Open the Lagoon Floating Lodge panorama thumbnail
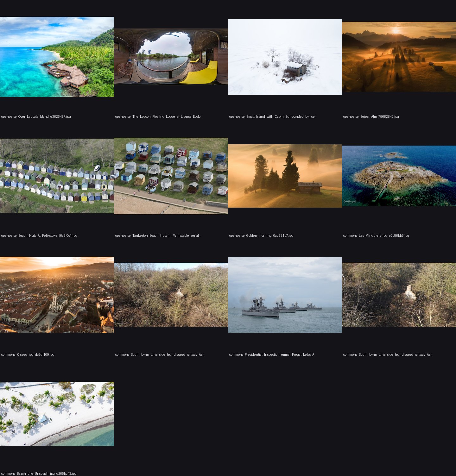 click(x=171, y=57)
